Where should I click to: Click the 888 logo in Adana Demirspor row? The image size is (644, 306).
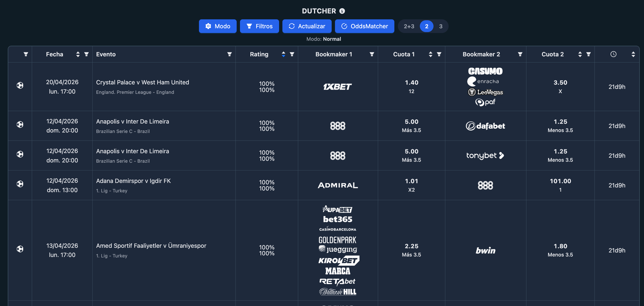(x=485, y=185)
